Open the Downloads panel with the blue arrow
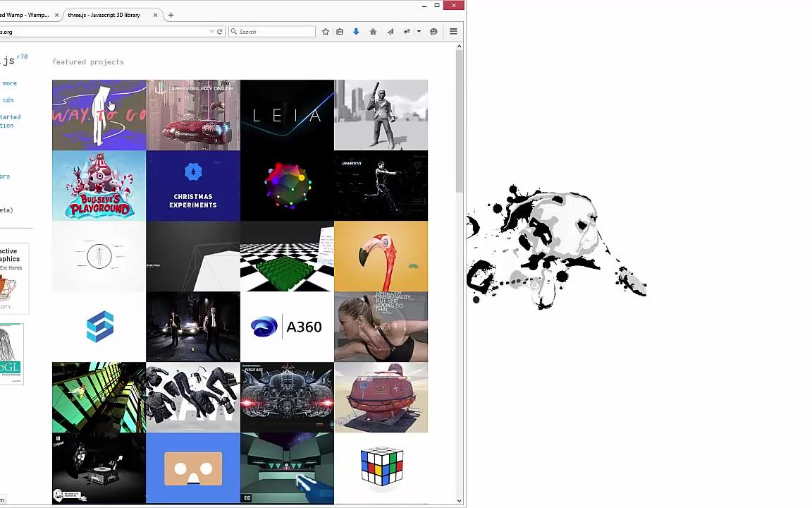 tap(355, 31)
